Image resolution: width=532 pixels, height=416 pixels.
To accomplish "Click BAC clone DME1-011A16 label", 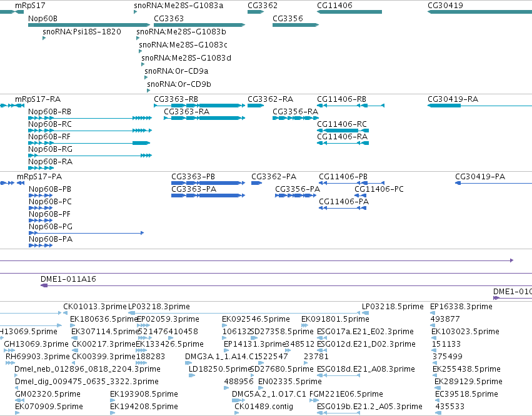I will click(x=68, y=279).
